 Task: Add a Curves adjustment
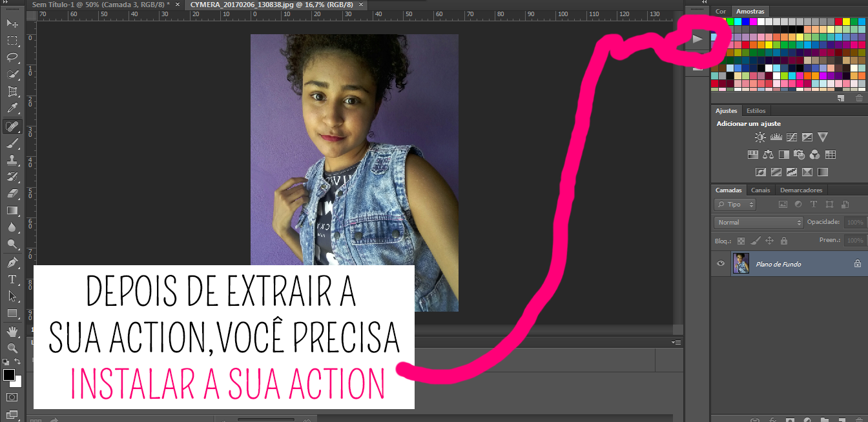point(791,137)
